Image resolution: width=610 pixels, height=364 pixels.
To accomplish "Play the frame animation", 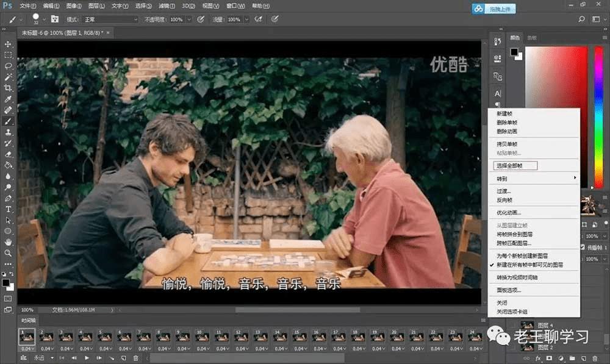I will pyautogui.click(x=87, y=358).
